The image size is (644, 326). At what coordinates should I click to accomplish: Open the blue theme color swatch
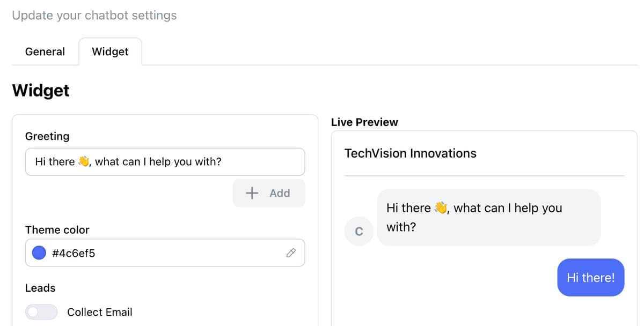(x=39, y=253)
